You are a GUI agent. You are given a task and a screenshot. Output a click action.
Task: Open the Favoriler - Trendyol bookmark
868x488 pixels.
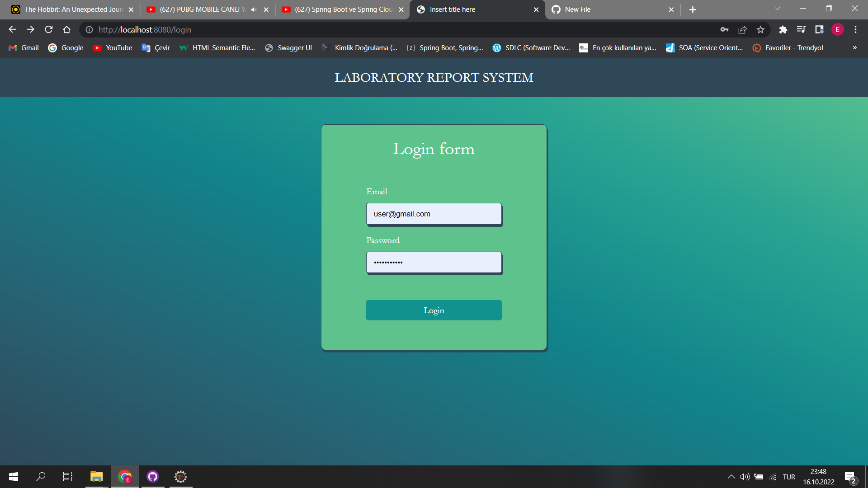(x=788, y=47)
